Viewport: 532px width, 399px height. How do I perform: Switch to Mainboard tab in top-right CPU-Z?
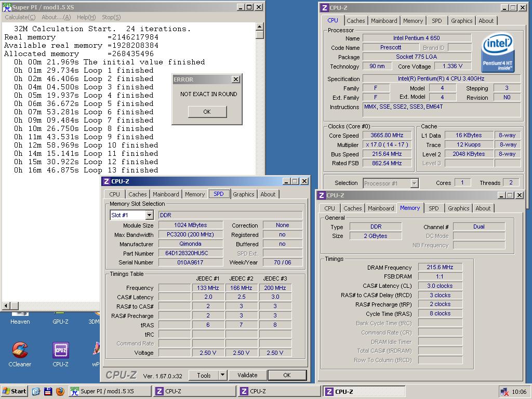pyautogui.click(x=384, y=21)
